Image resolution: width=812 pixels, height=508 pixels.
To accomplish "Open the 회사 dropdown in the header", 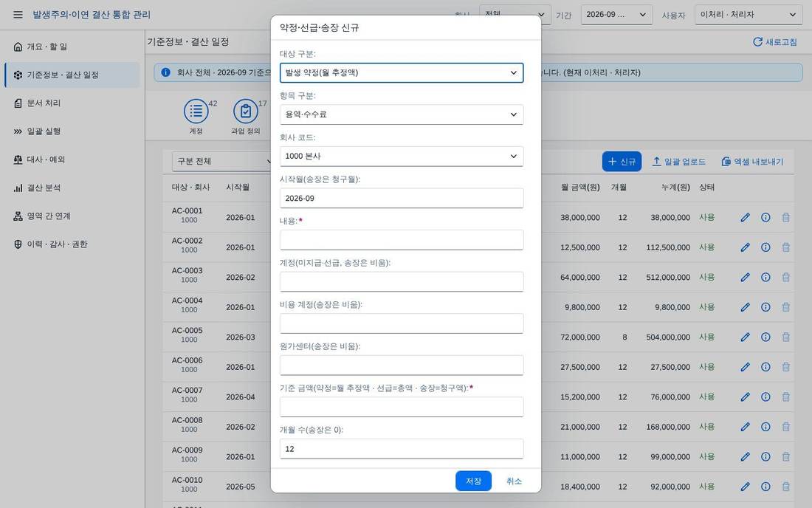I will (x=515, y=15).
